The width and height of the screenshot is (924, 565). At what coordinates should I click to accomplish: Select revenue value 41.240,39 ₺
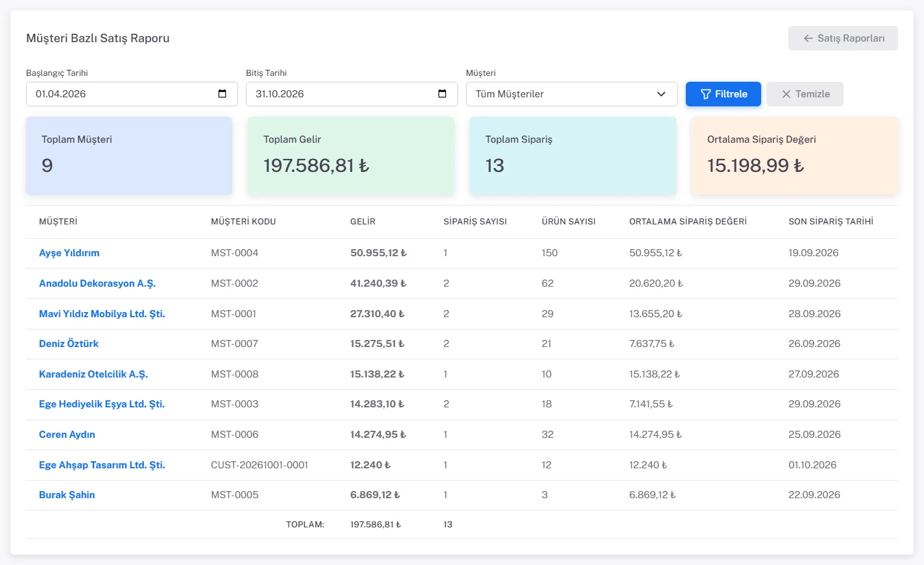pos(378,283)
